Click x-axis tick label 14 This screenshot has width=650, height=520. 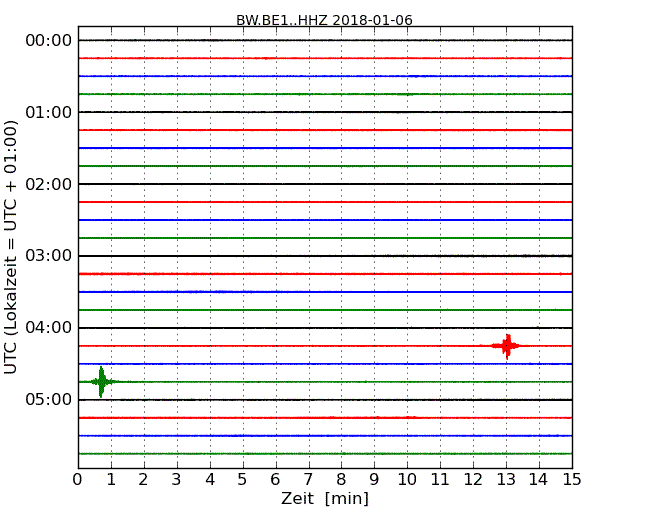point(539,480)
